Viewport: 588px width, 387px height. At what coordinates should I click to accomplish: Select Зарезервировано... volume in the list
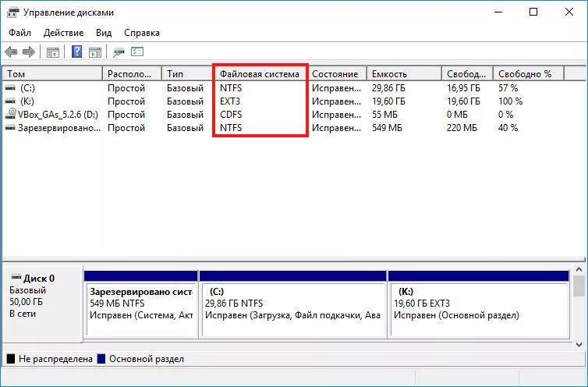pos(59,128)
